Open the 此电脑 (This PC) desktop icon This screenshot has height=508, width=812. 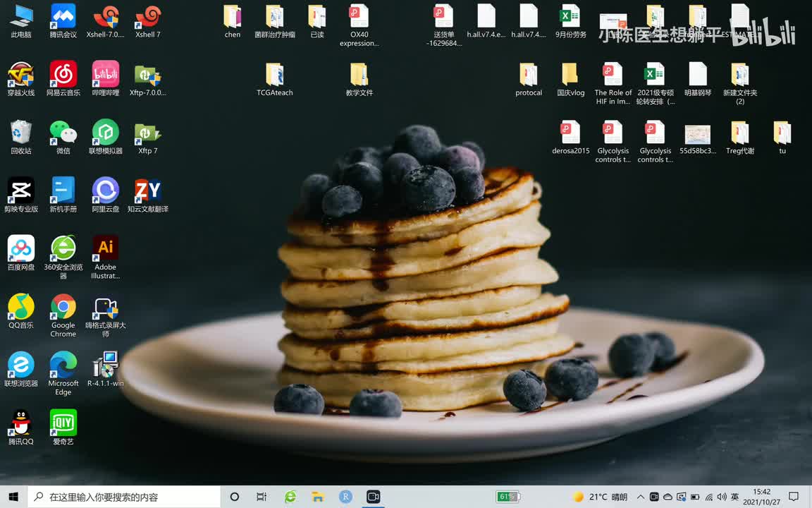(x=21, y=21)
